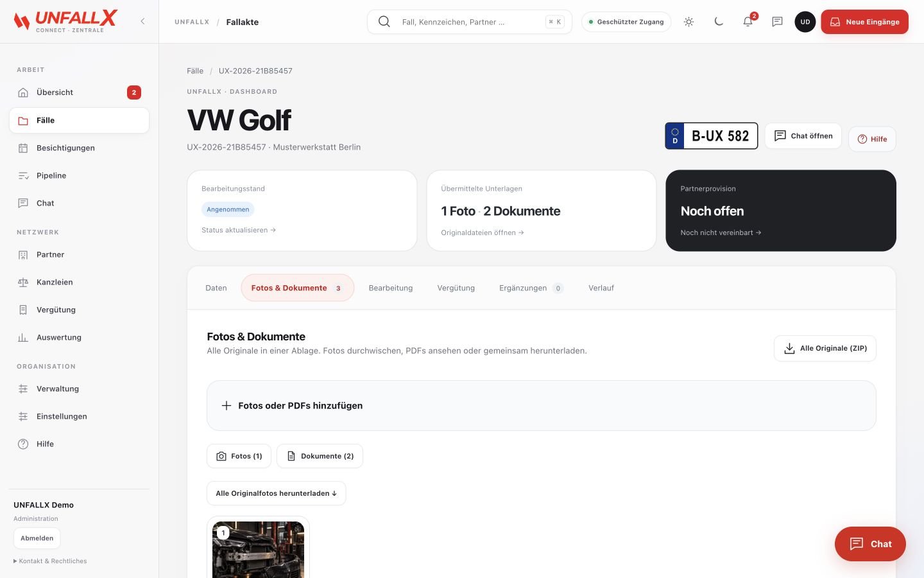Open Kanzleien scales icon item

[x=79, y=282]
